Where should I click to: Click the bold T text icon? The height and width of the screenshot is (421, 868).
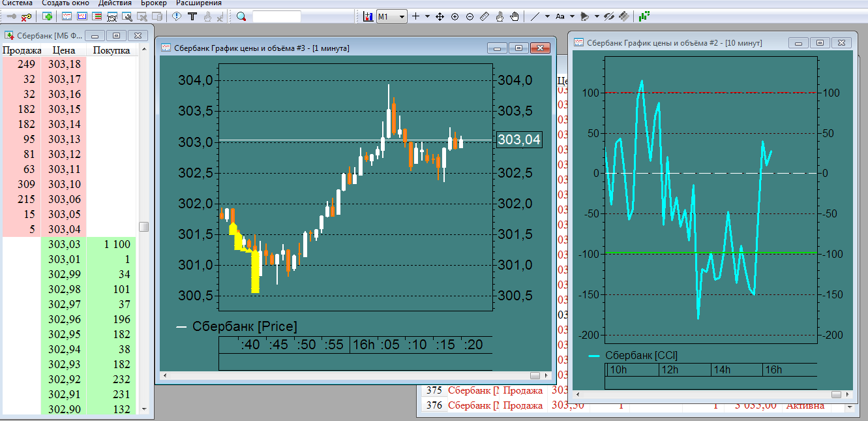pos(192,16)
